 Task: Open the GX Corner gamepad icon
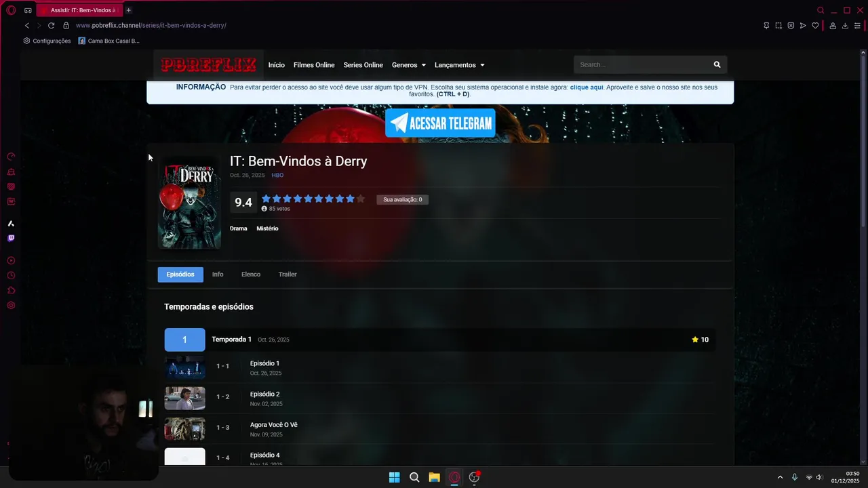point(28,10)
